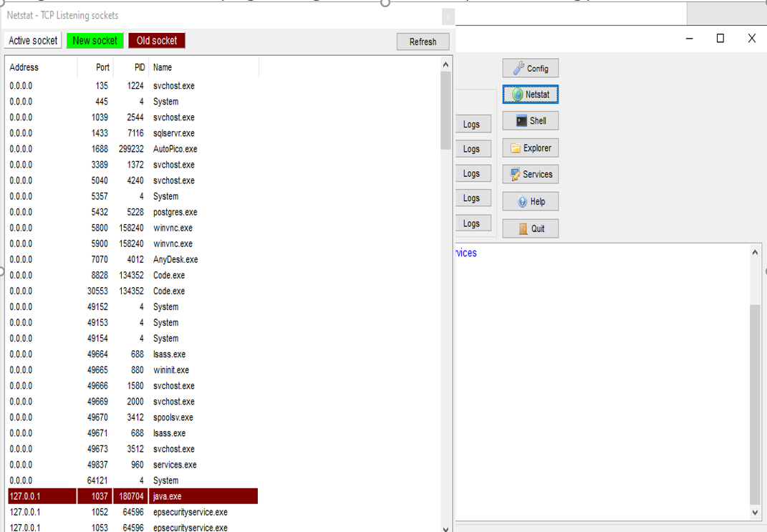Select lsass.exe row on port 49671
The width and height of the screenshot is (767, 532).
[133, 432]
